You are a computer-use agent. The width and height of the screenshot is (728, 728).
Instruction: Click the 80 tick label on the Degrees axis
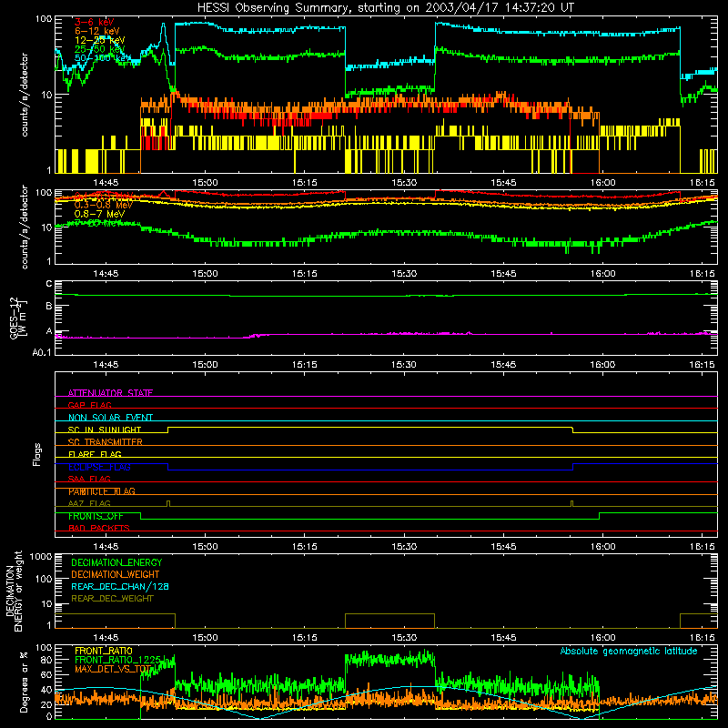point(46,660)
